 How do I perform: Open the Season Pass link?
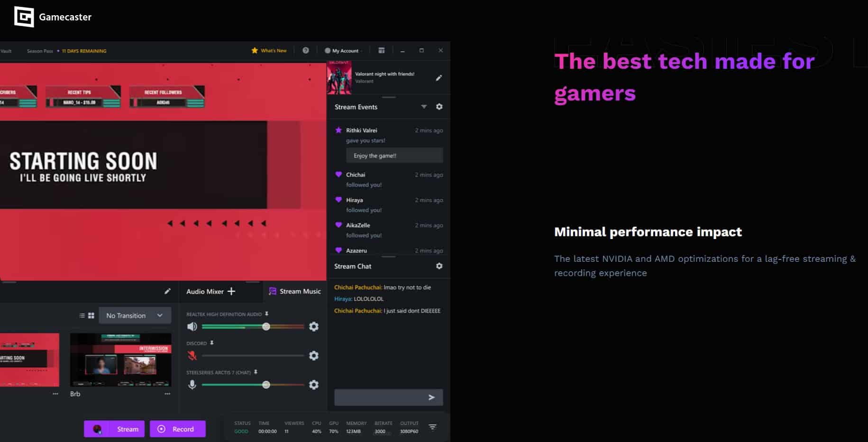click(x=40, y=51)
